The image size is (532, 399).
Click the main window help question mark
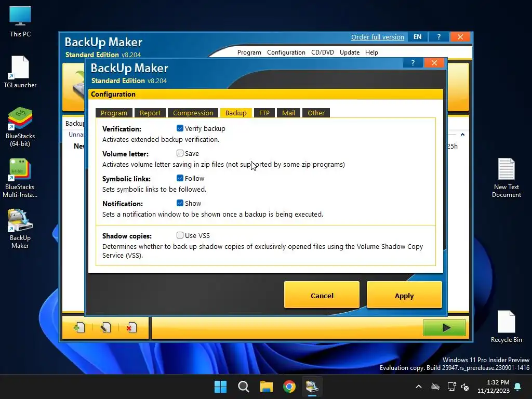pyautogui.click(x=438, y=37)
